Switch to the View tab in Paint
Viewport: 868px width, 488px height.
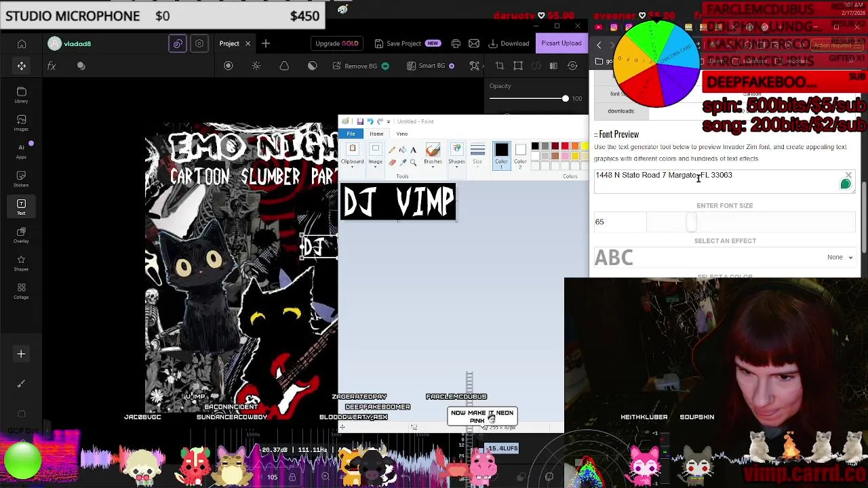coord(402,134)
